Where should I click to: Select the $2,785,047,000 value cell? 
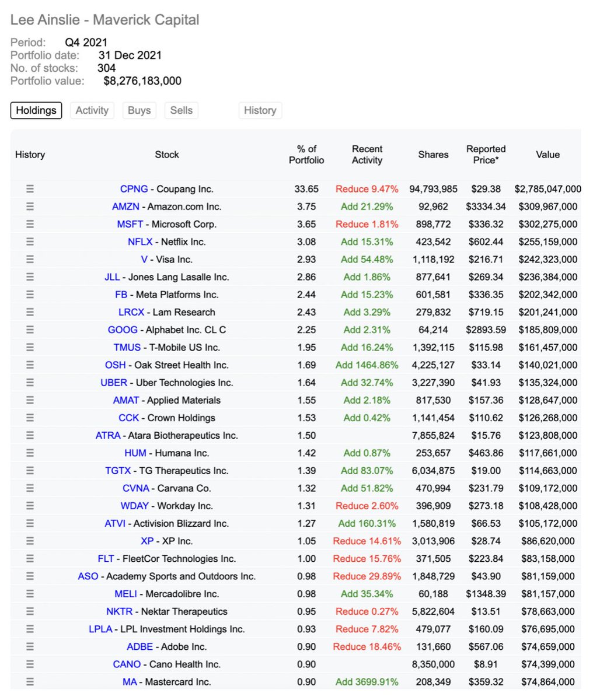coord(547,189)
